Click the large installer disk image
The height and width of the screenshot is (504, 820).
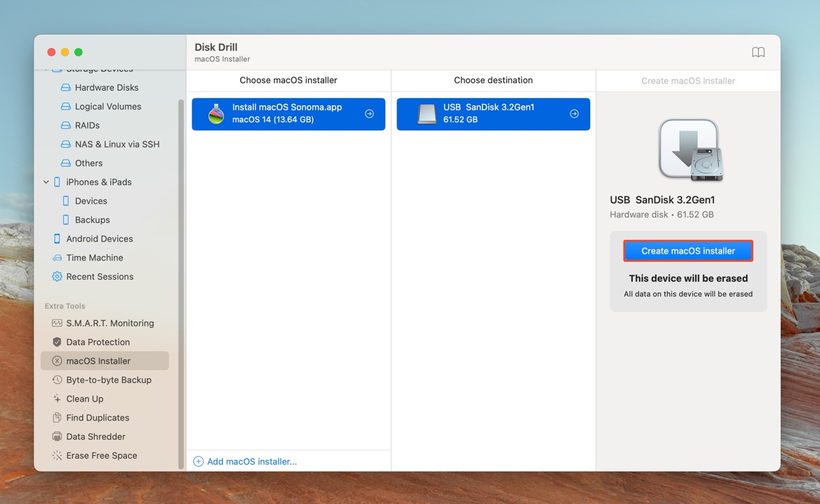(x=691, y=150)
